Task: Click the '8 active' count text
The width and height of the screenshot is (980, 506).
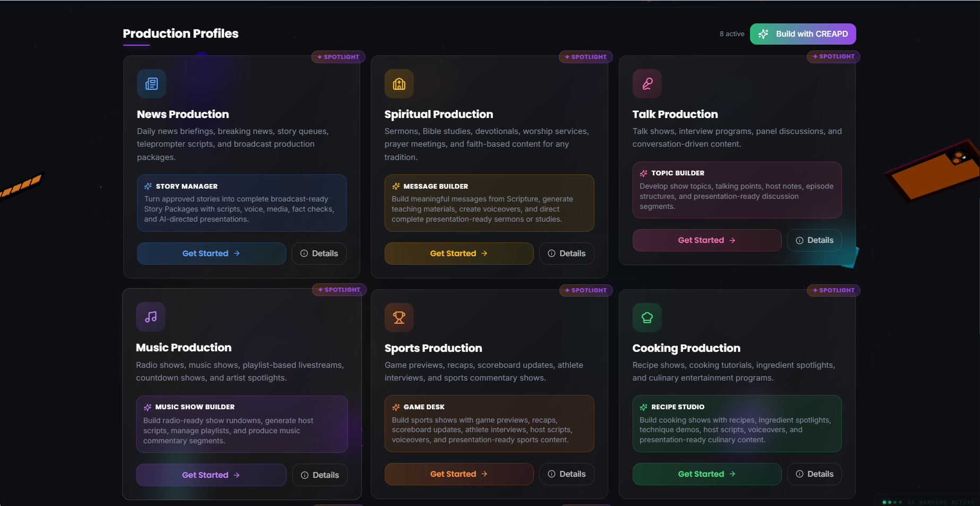Action: point(732,34)
